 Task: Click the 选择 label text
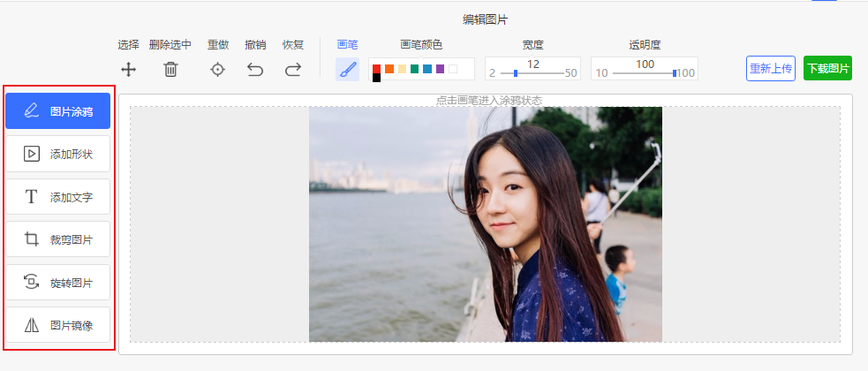coord(128,45)
